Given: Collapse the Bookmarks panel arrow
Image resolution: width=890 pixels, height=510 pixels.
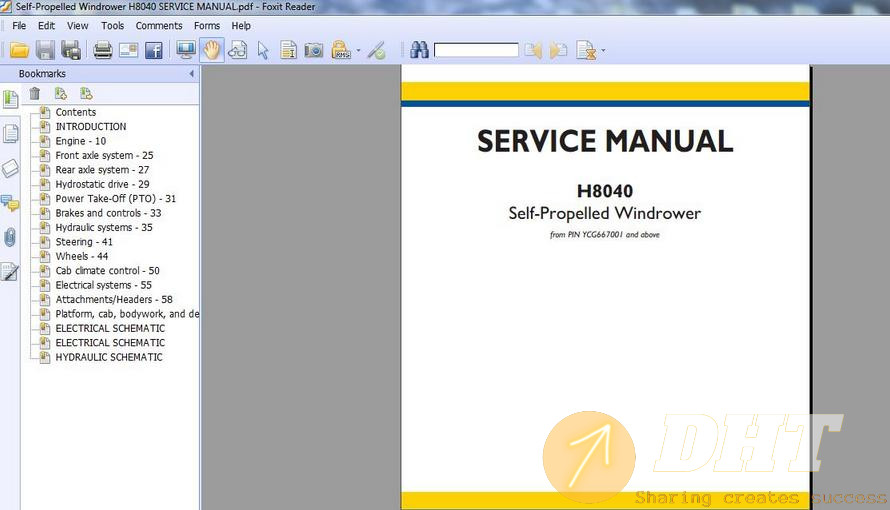Looking at the screenshot, I should pos(192,74).
